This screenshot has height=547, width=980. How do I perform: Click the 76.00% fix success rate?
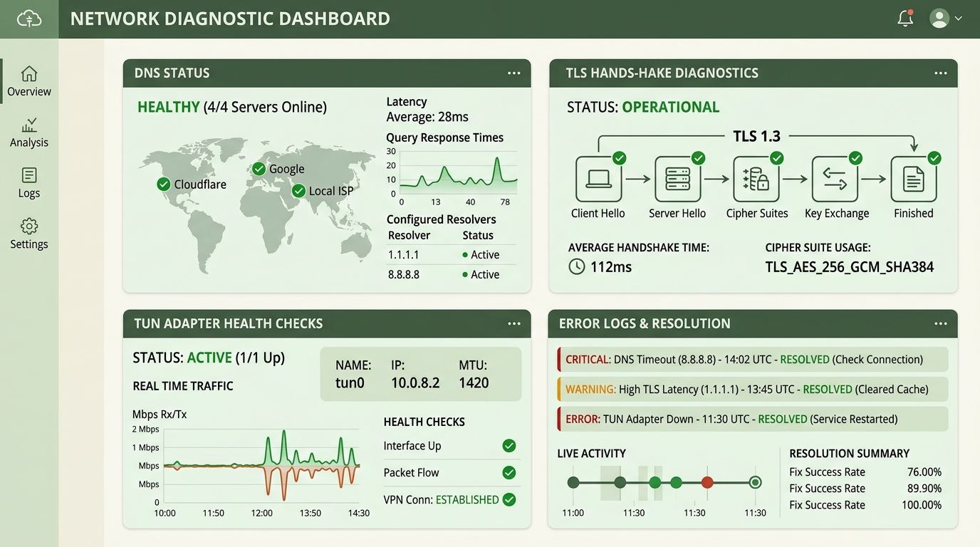(924, 472)
